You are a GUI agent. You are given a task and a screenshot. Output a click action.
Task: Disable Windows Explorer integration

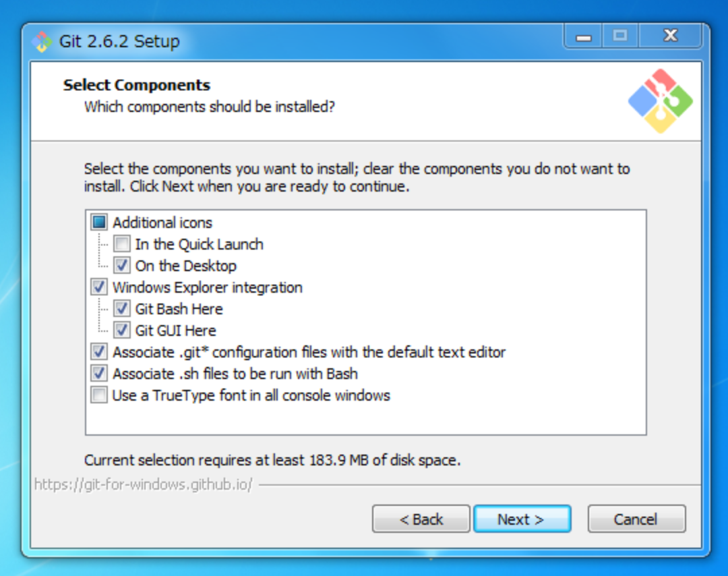tap(99, 287)
